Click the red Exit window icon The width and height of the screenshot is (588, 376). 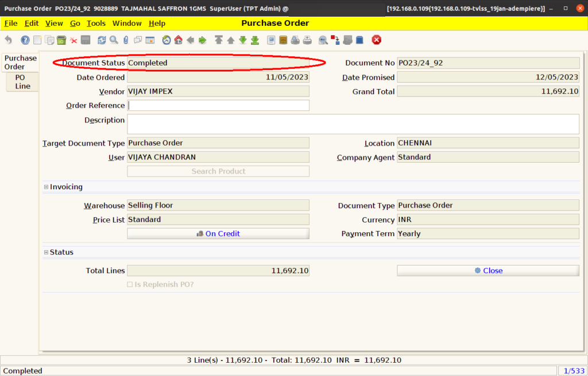(x=377, y=40)
